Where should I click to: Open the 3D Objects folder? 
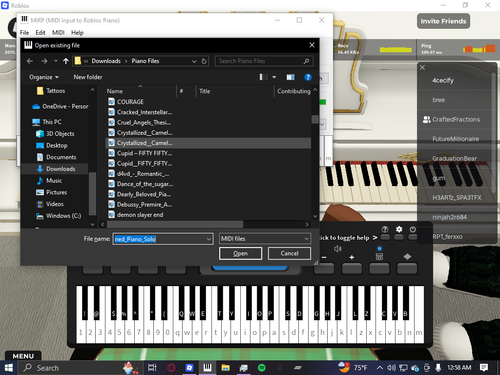click(x=55, y=134)
